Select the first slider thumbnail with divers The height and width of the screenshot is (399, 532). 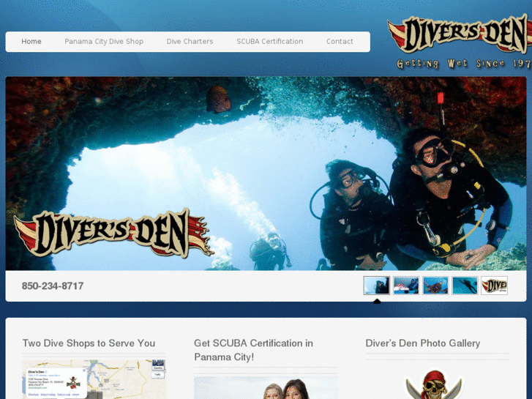[x=377, y=286]
